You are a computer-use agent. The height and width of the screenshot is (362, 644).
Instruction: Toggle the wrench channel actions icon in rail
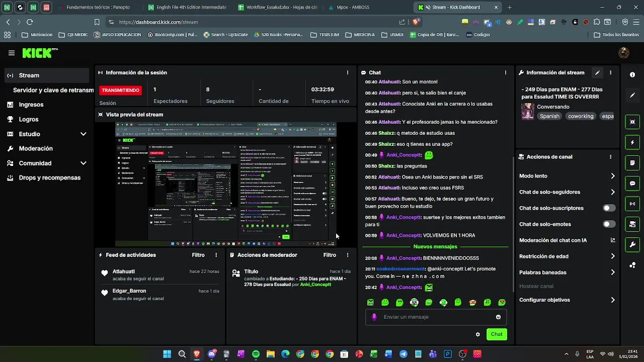[632, 245]
